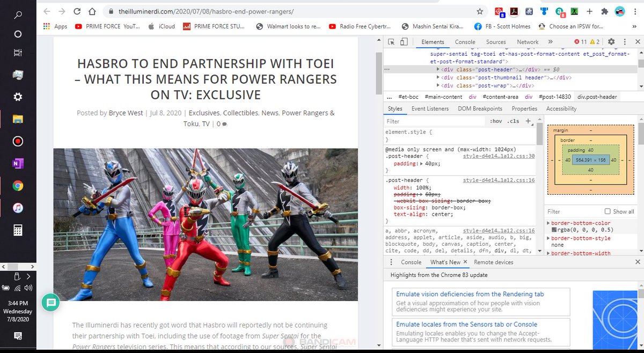The width and height of the screenshot is (644, 353).
Task: Launch File Explorer from the taskbar
Action: (x=17, y=119)
